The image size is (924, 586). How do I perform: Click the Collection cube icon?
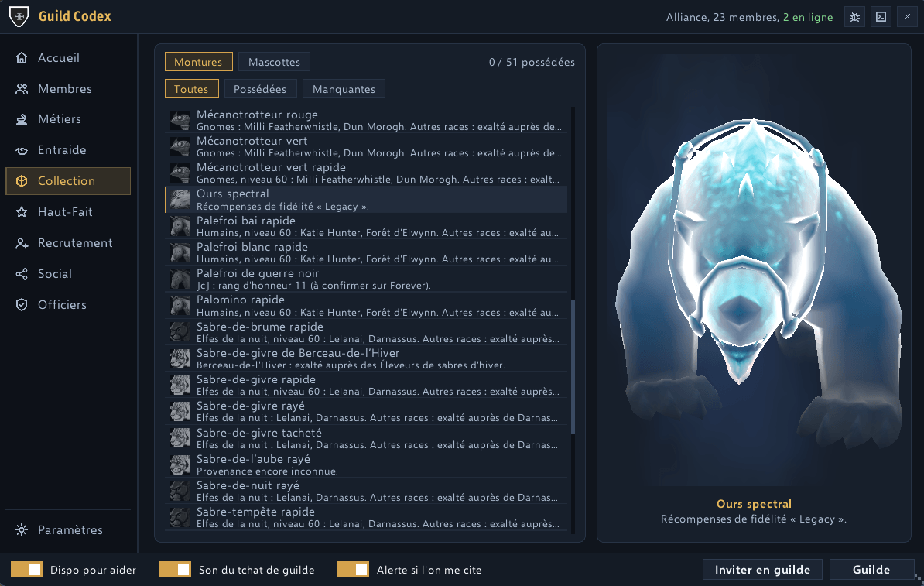tap(22, 181)
